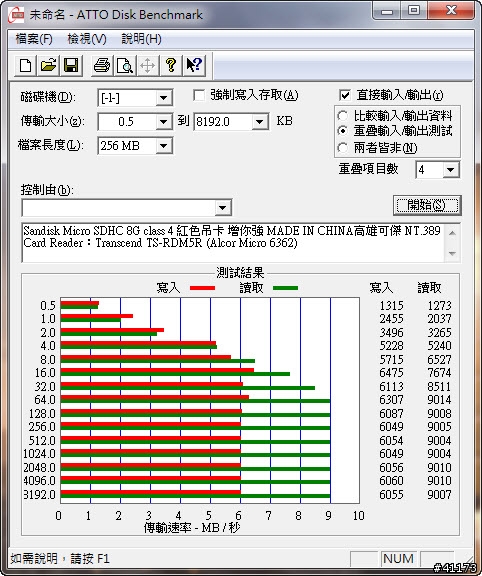This screenshot has height=576, width=482.
Task: Expand the 檔案長度 256 MB dropdown
Action: pos(163,146)
